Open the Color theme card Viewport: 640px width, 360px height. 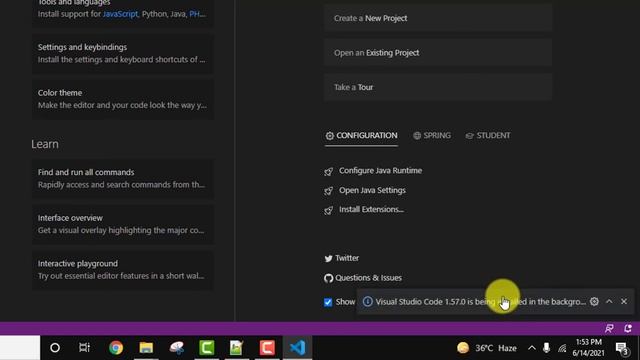click(122, 99)
